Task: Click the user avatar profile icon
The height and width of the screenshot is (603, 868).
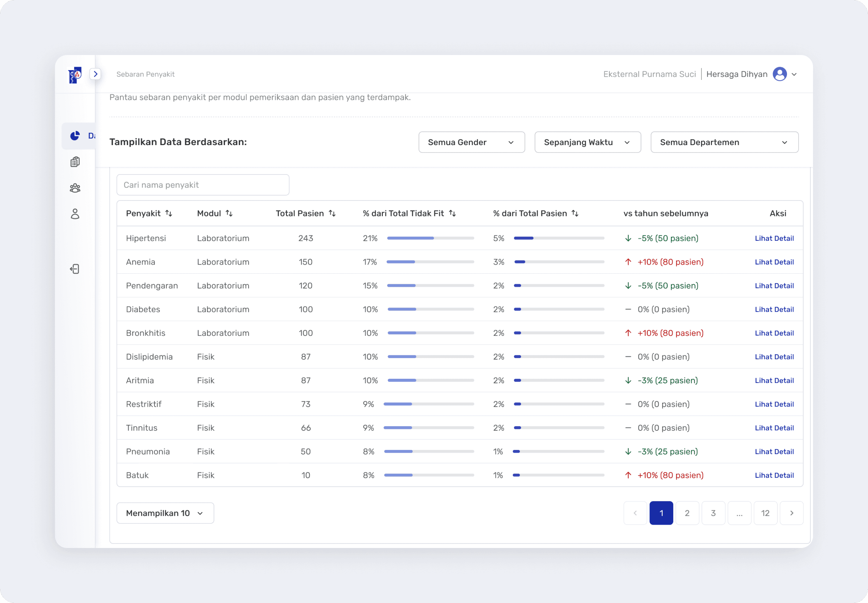Action: 779,74
